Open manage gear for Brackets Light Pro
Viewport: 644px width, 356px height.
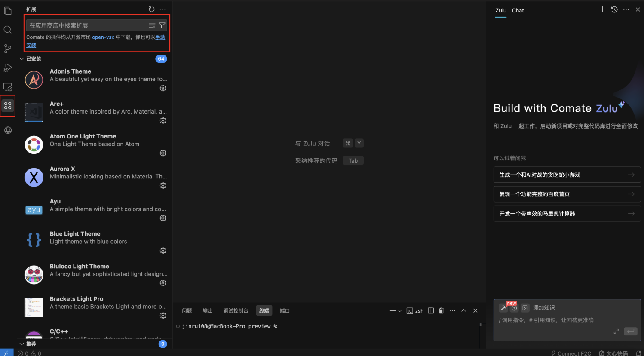coord(163,316)
